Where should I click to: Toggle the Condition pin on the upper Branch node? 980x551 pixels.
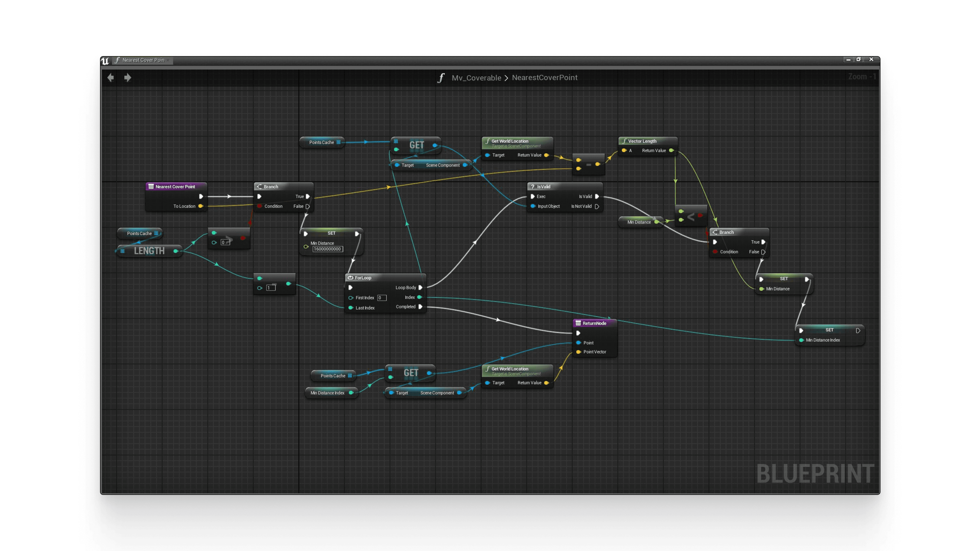(x=260, y=206)
